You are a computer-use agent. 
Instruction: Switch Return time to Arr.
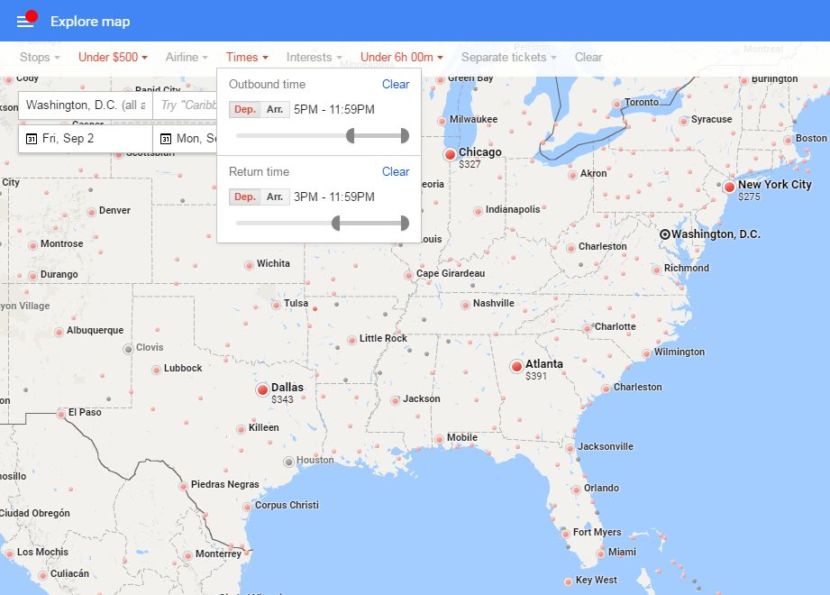(x=275, y=197)
